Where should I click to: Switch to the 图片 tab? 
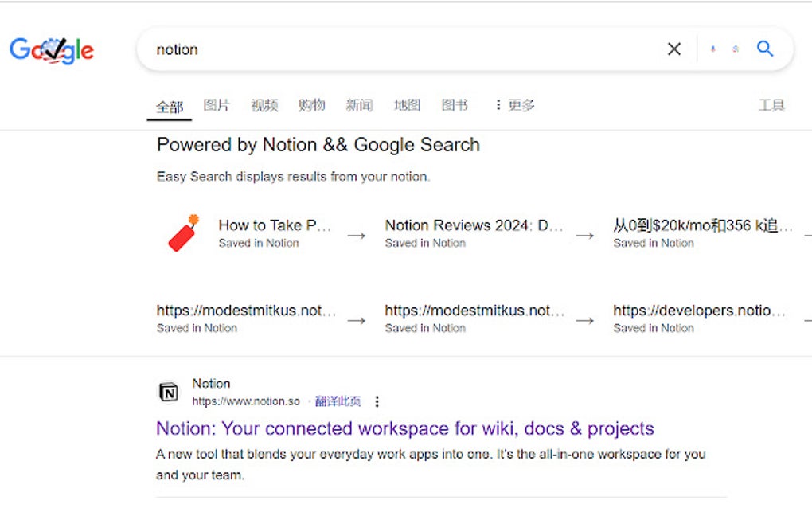217,105
